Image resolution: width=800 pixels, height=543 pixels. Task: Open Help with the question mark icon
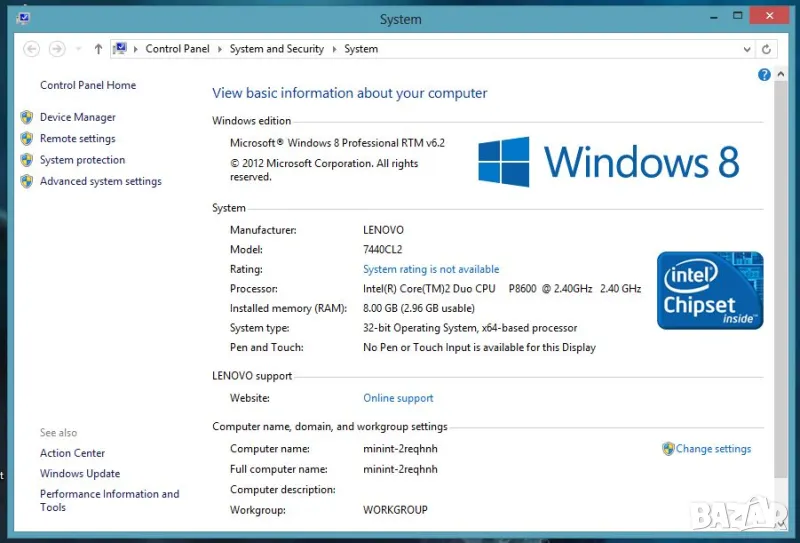pos(764,75)
